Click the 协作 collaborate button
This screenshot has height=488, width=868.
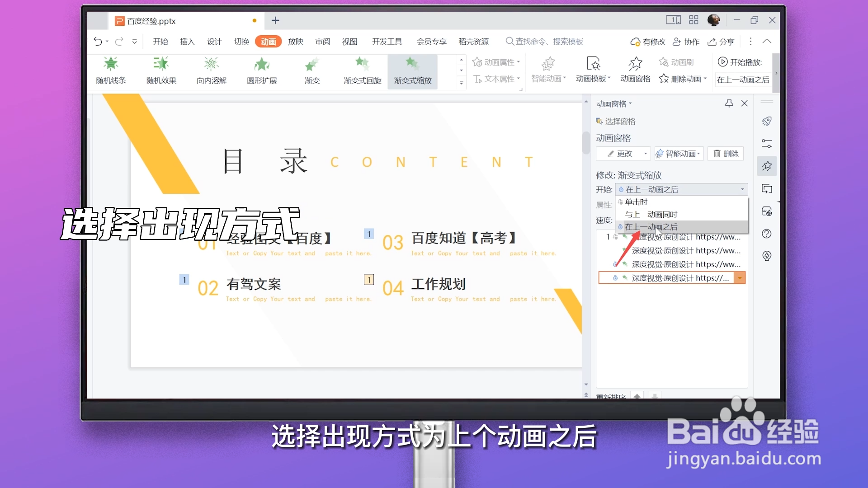click(686, 42)
